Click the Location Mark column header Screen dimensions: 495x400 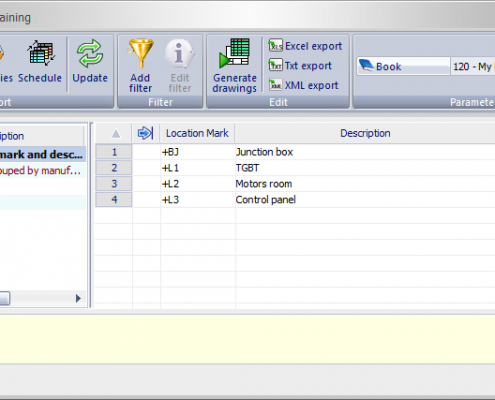[197, 133]
